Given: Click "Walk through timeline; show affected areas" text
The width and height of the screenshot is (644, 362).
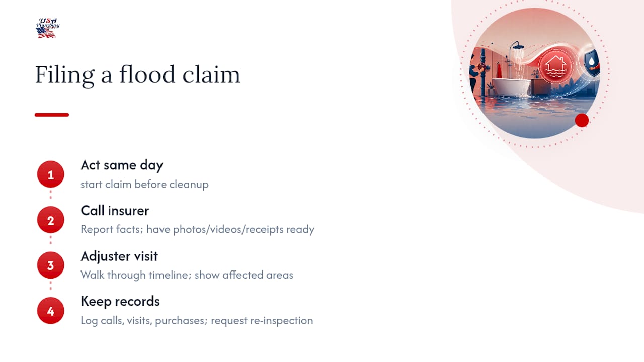Looking at the screenshot, I should (x=187, y=275).
